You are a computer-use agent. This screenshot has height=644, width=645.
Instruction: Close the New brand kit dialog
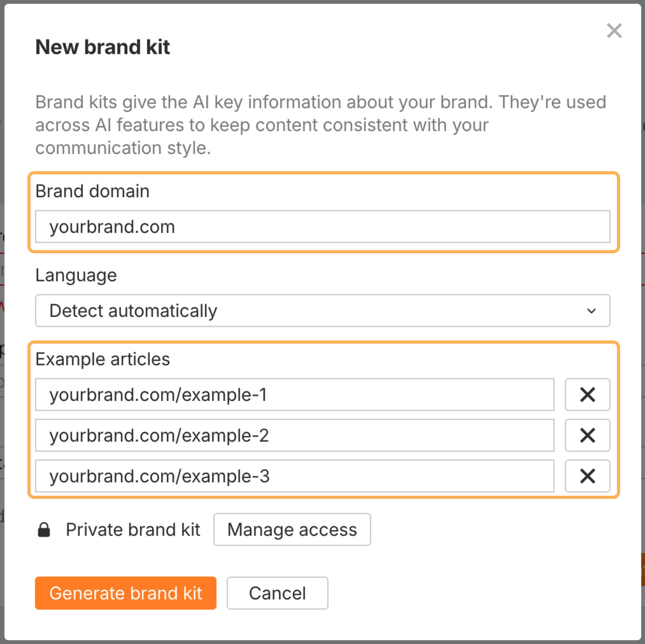[x=614, y=31]
